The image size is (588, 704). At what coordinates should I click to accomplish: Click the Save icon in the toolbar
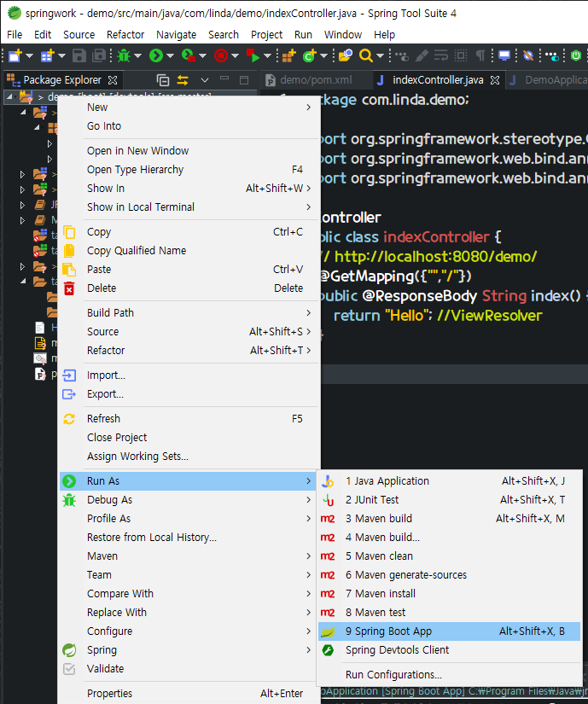click(x=79, y=55)
